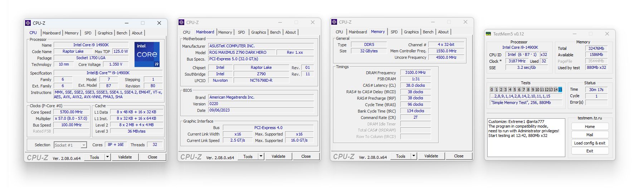Click the Mail button in TestMem5
This screenshot has width=644, height=190.
pyautogui.click(x=590, y=135)
